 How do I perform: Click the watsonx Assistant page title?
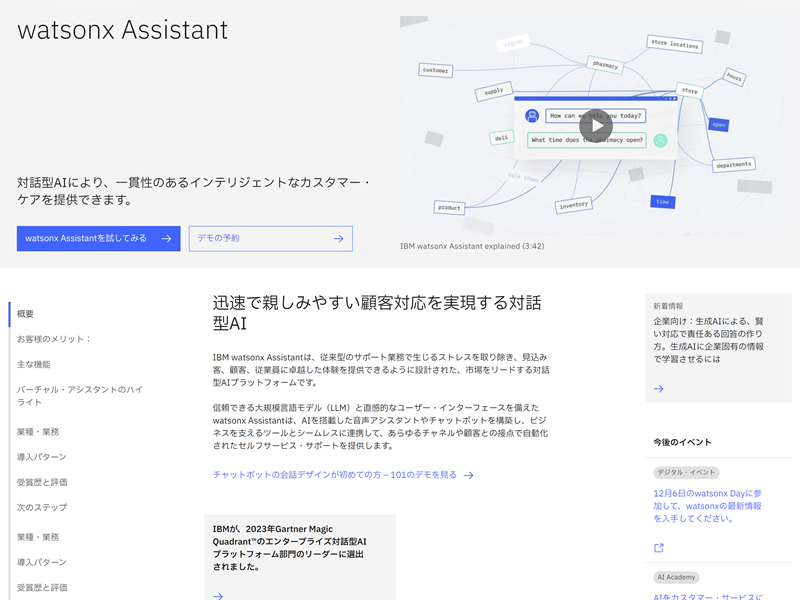click(122, 30)
